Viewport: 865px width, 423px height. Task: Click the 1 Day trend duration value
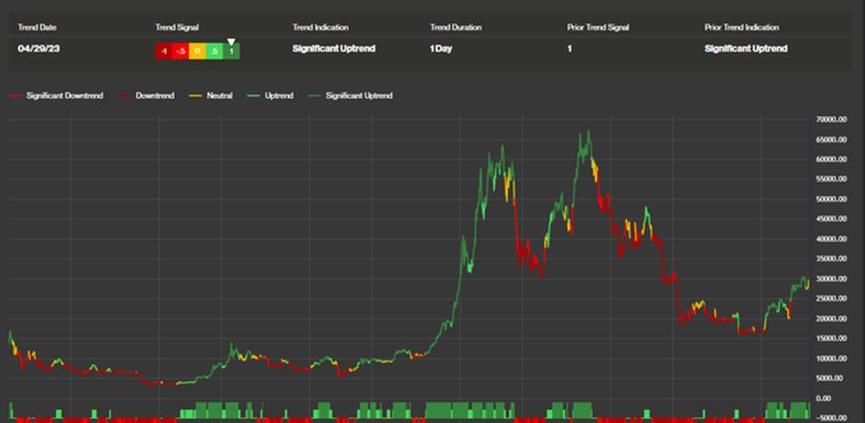440,49
